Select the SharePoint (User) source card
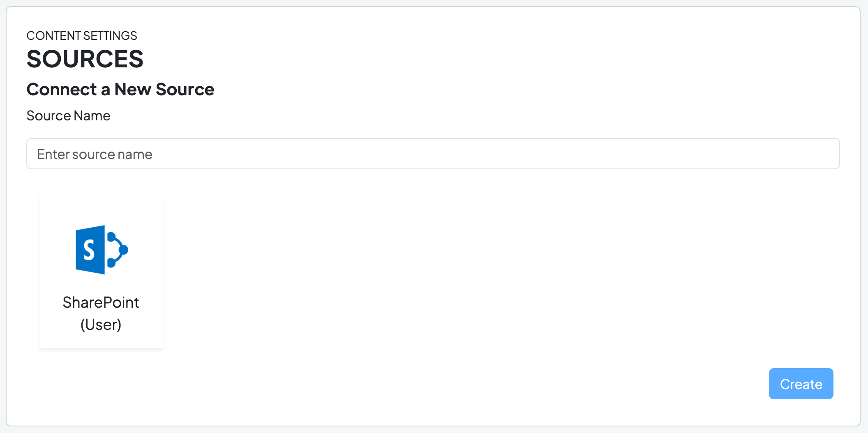The height and width of the screenshot is (433, 868). (x=101, y=272)
